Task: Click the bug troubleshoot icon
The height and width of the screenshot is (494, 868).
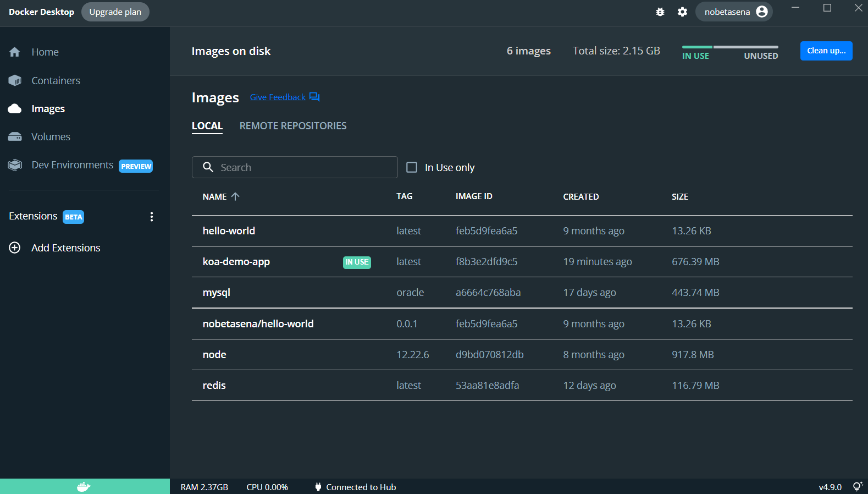Action: tap(660, 12)
